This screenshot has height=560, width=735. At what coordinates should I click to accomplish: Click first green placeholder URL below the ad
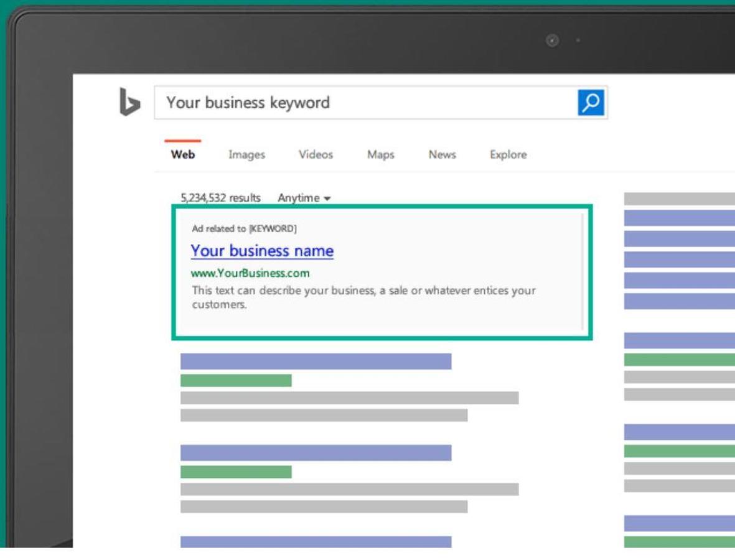(x=236, y=380)
